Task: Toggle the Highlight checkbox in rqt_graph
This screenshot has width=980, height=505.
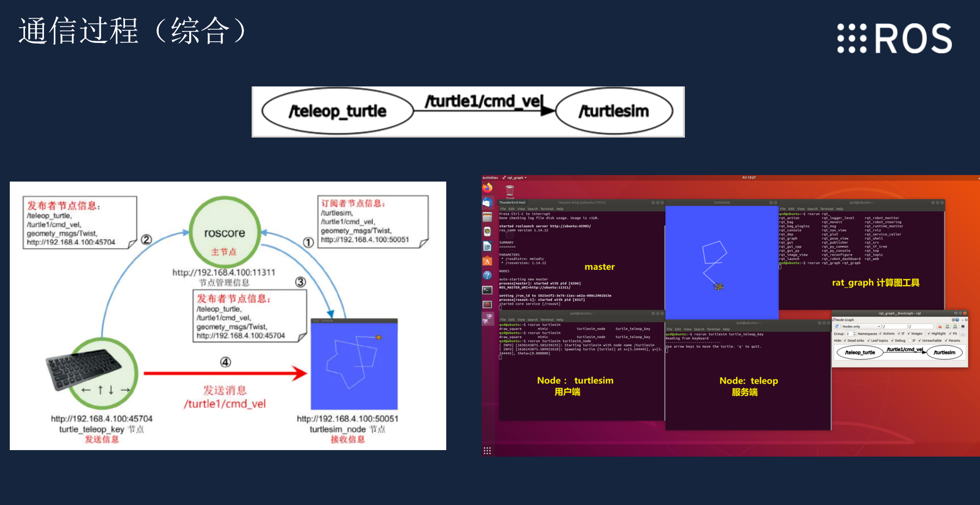Action: coord(929,334)
